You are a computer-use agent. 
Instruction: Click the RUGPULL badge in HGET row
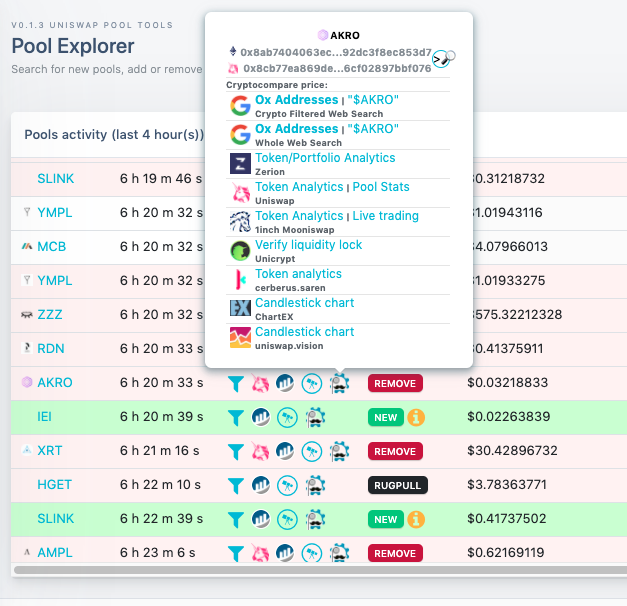click(397, 485)
